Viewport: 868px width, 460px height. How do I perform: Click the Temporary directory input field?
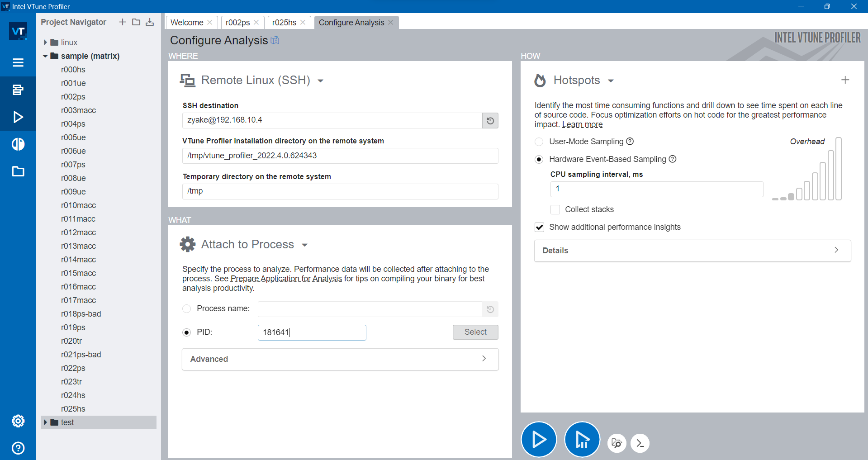click(x=340, y=191)
